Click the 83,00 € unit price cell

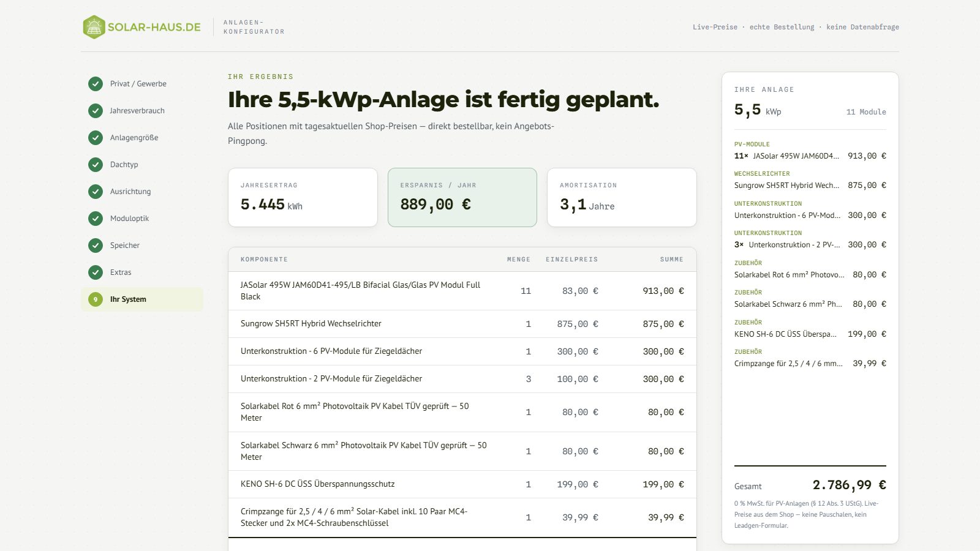coord(580,291)
